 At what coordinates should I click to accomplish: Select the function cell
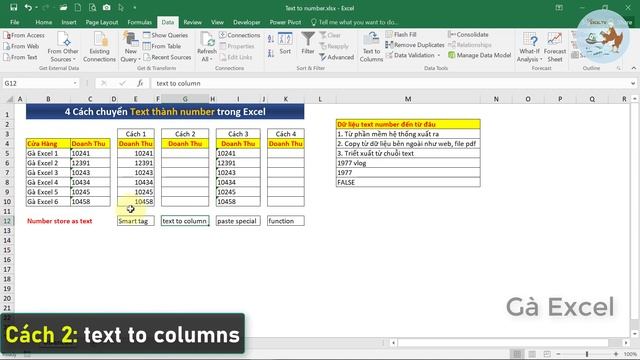coord(286,221)
